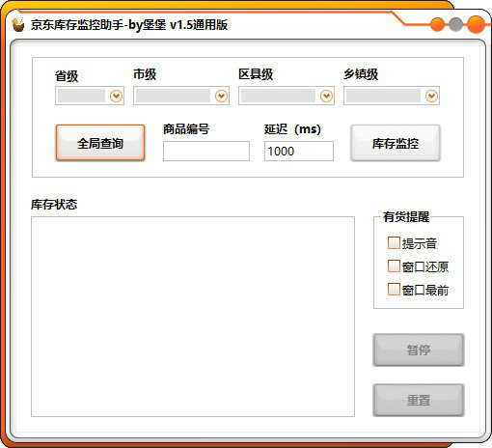
Task: Click the 延迟 (ms) field showing 1000
Action: [x=299, y=151]
